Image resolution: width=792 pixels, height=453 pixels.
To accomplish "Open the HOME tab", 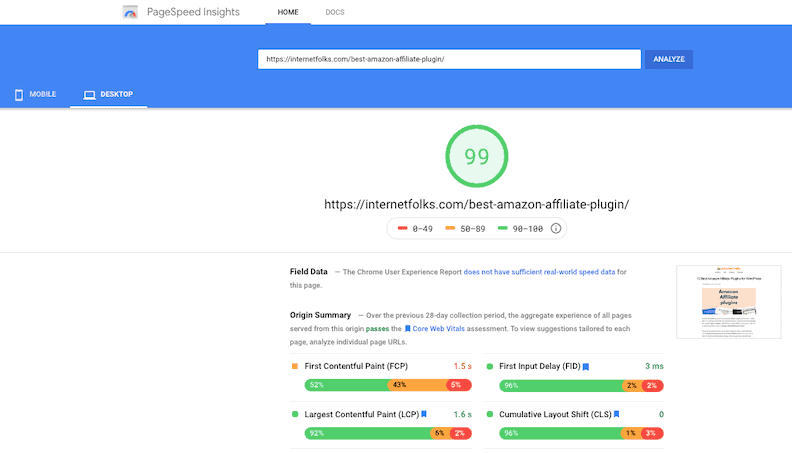I will [288, 12].
